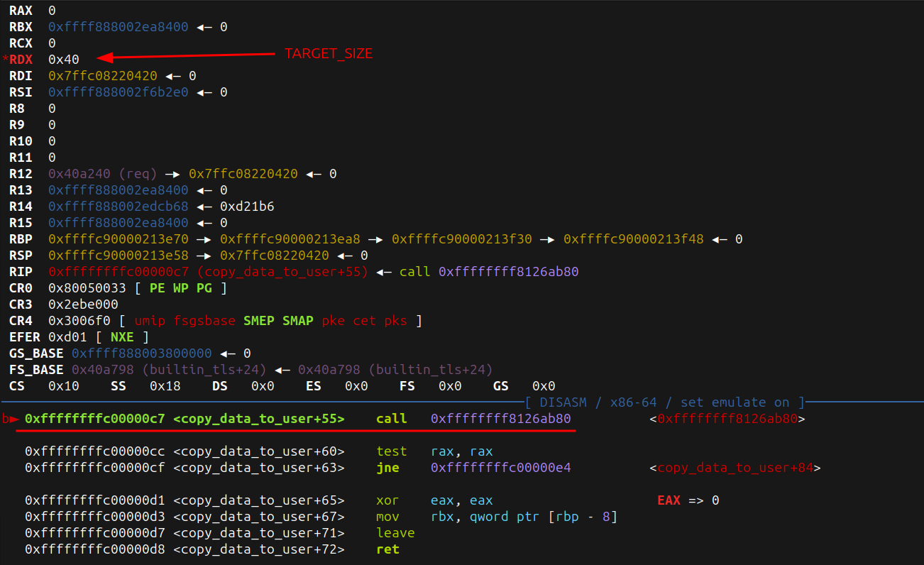Click the SMEP flag in CR4
The image size is (924, 565).
pos(259,321)
